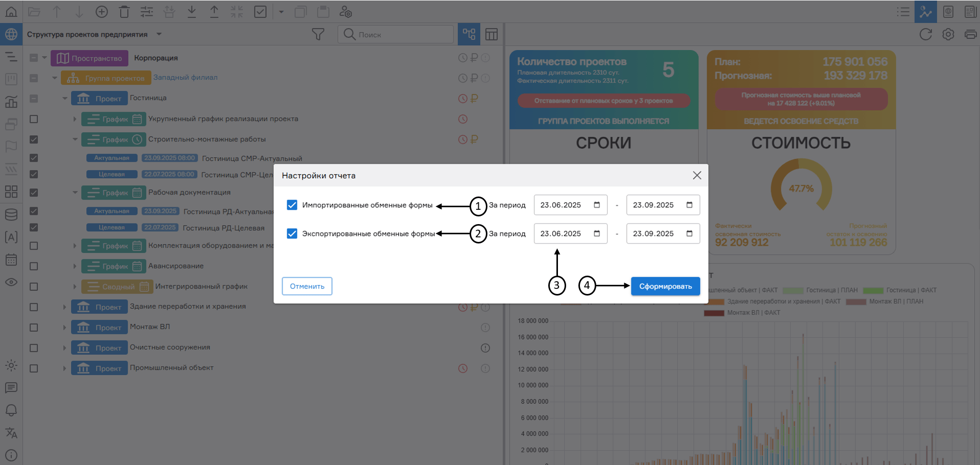The width and height of the screenshot is (980, 465).
Task: Open Структура проектов предприятия dropdown
Action: tap(159, 34)
